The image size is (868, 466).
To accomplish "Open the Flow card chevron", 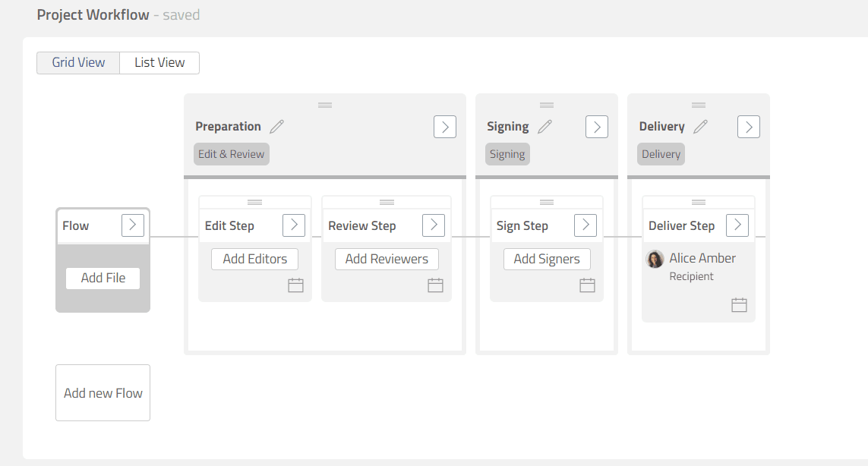I will point(133,225).
